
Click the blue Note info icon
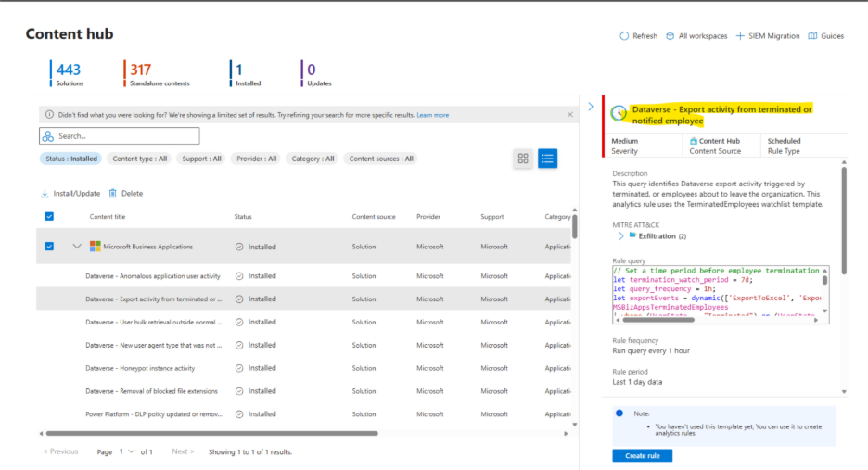[619, 413]
